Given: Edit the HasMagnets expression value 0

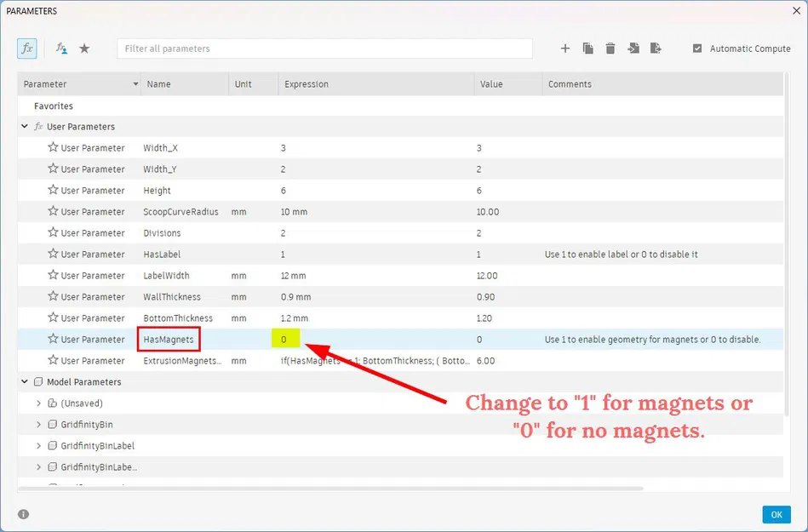Looking at the screenshot, I should pyautogui.click(x=284, y=340).
